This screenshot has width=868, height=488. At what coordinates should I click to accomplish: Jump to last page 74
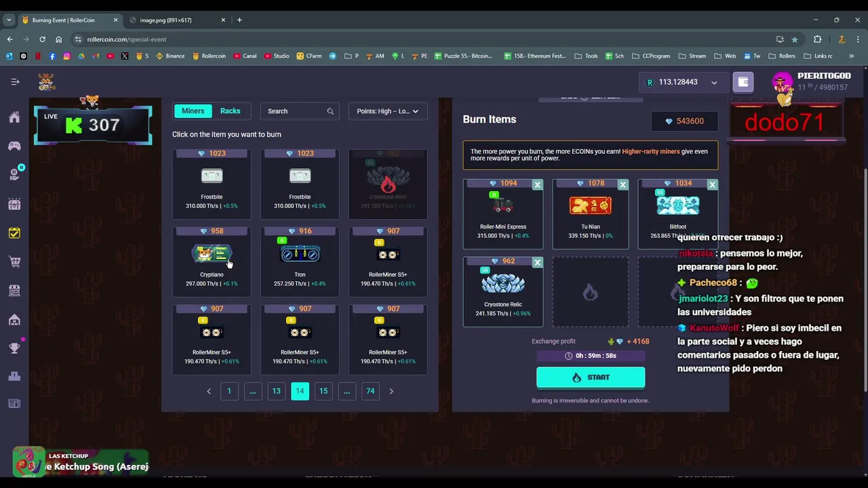370,391
